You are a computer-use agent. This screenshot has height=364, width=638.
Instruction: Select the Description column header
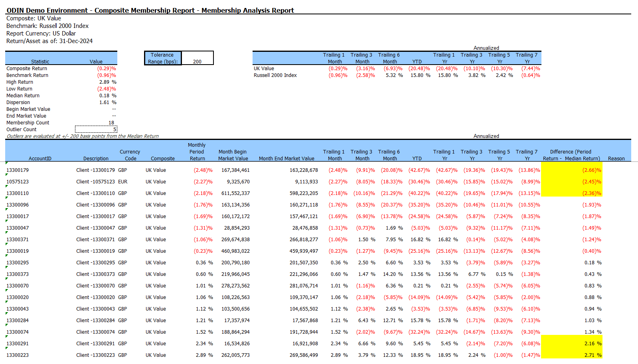[96, 158]
